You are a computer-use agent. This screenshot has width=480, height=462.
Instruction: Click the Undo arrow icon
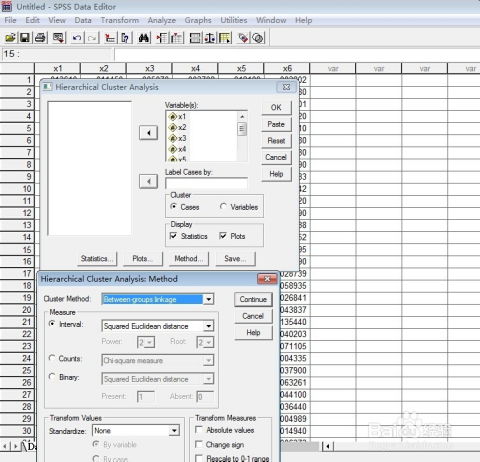click(x=77, y=38)
